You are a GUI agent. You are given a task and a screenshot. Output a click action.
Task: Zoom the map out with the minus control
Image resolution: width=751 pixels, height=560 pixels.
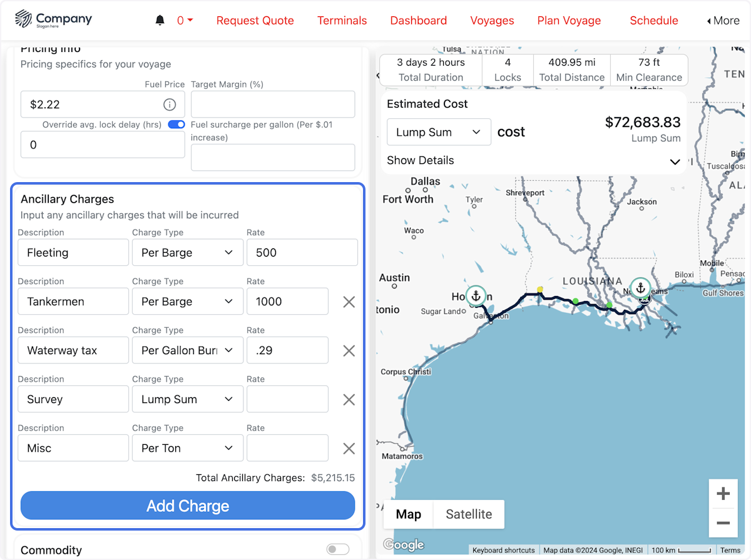pyautogui.click(x=723, y=522)
